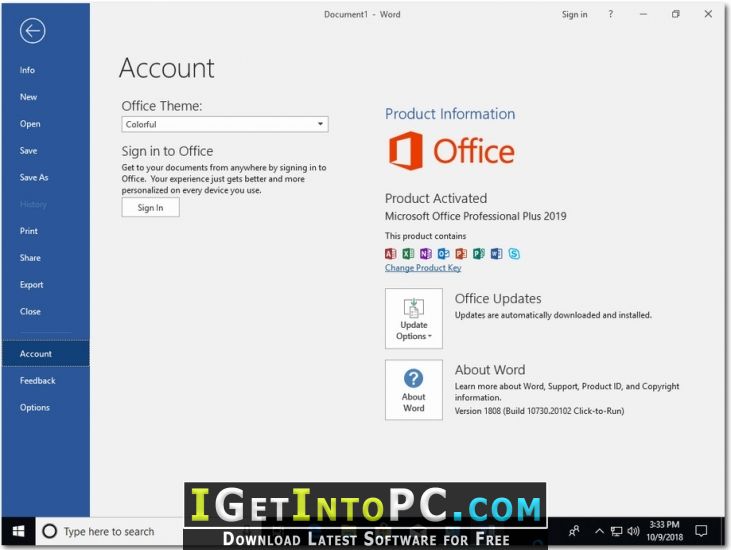Image resolution: width=731 pixels, height=550 pixels.
Task: Click the volume speaker icon in system tray
Action: point(633,531)
